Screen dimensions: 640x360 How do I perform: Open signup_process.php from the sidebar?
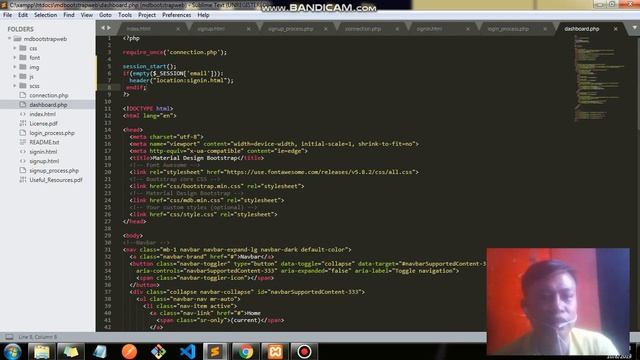coord(54,170)
